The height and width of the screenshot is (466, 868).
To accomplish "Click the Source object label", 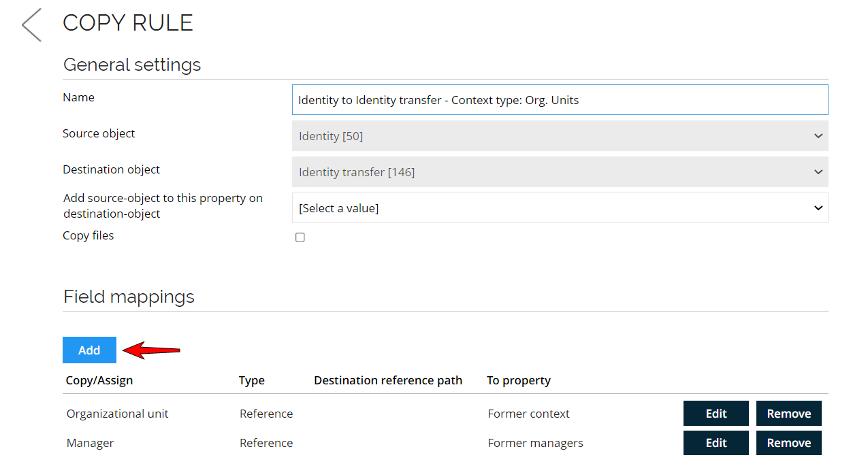I will pos(99,133).
